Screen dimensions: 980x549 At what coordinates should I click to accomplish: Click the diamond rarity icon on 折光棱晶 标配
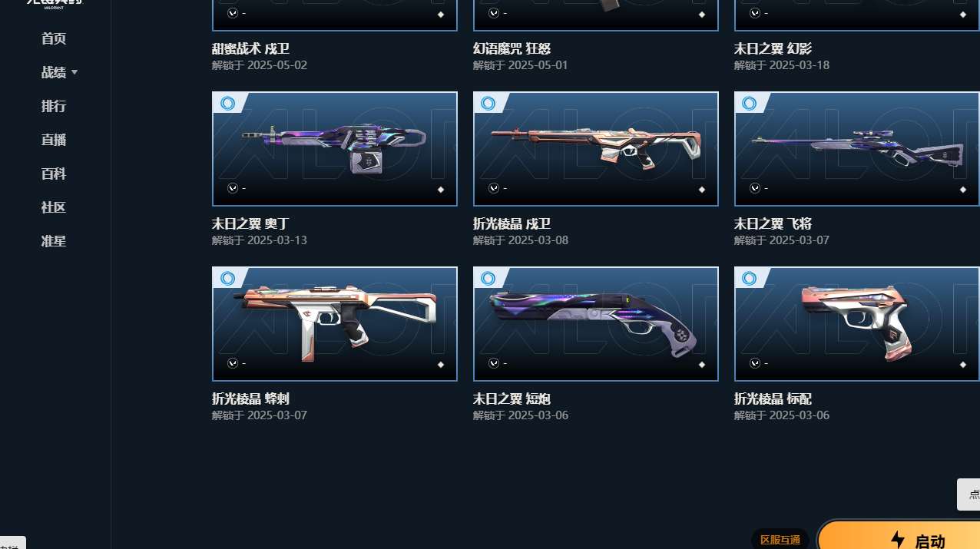point(963,364)
